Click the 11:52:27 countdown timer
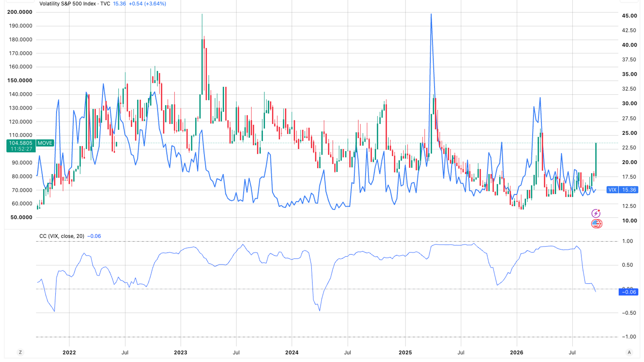This screenshot has width=644, height=362. click(21, 149)
